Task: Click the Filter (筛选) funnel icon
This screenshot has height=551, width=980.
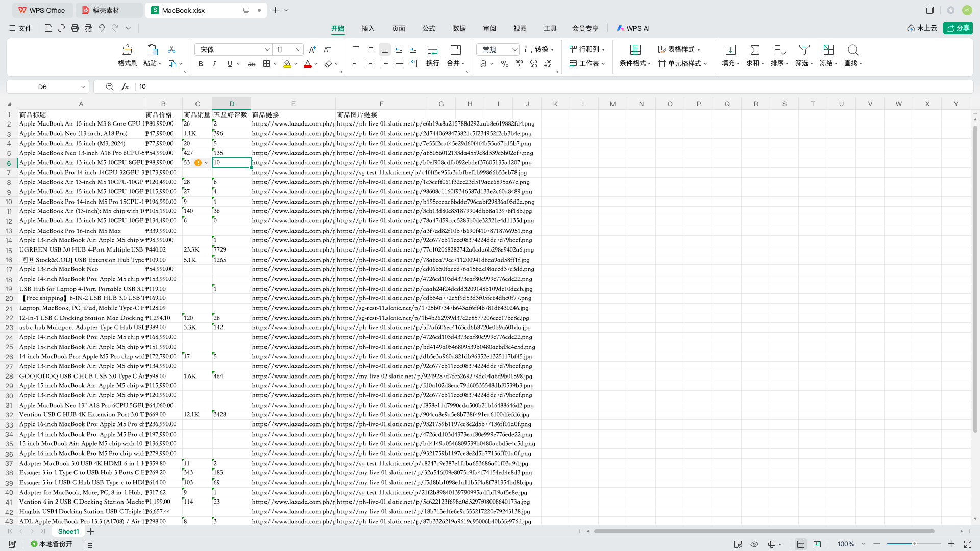Action: click(804, 50)
